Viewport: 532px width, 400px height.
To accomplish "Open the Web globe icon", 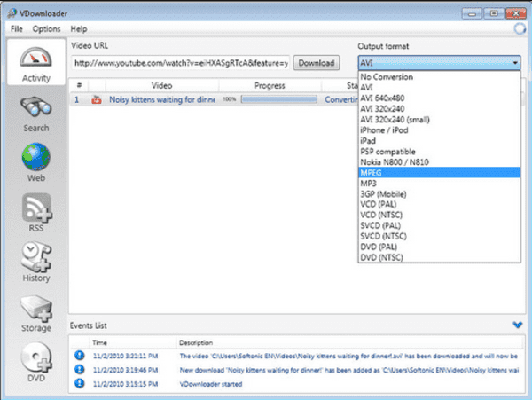I will (36, 161).
